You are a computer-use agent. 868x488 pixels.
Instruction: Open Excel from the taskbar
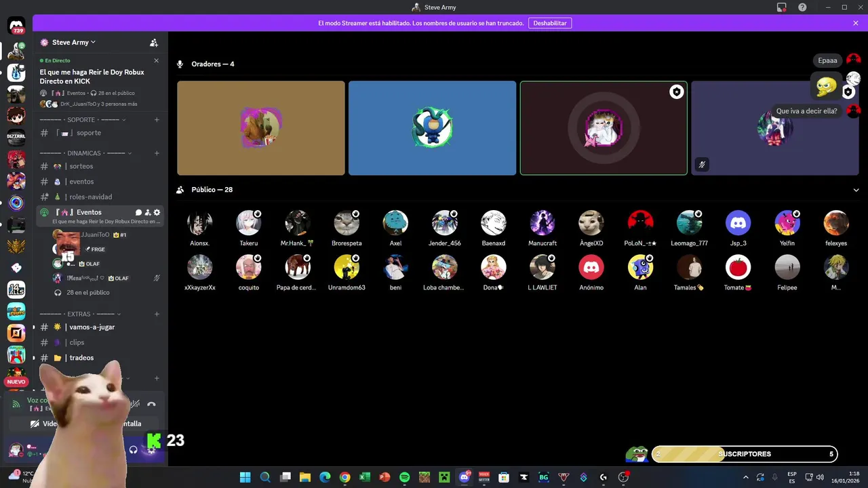click(365, 477)
